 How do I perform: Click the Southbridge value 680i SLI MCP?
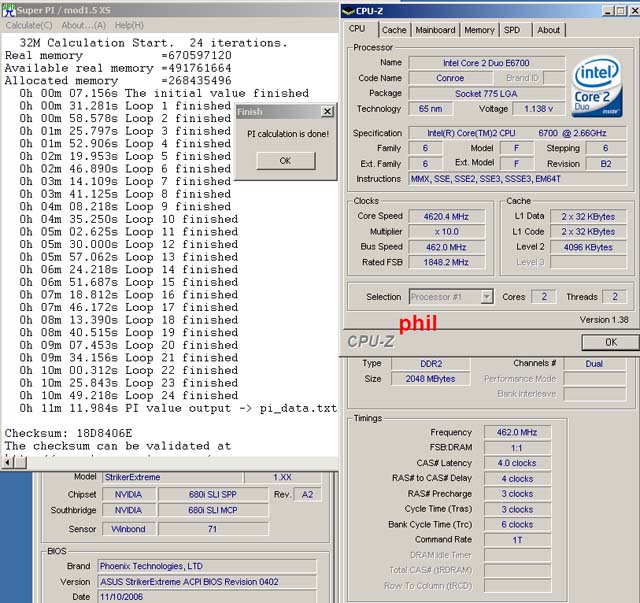click(x=213, y=510)
